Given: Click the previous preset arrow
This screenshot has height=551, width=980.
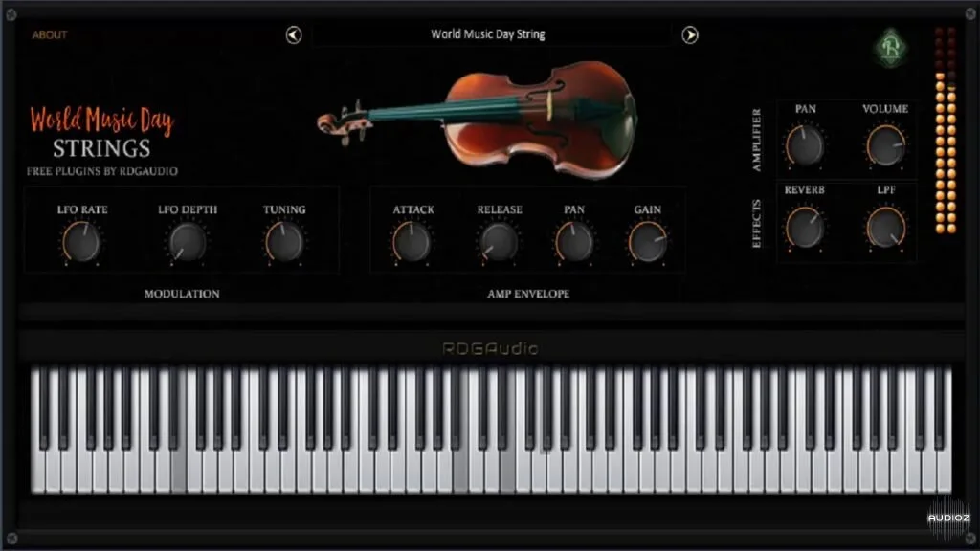Looking at the screenshot, I should 294,35.
